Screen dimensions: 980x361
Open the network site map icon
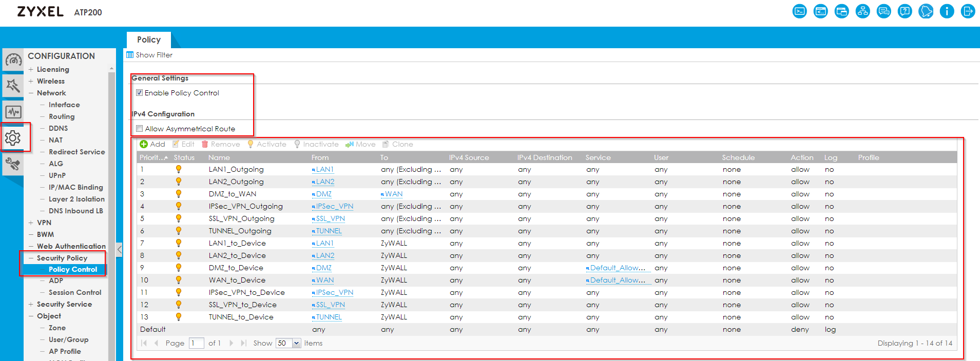click(x=862, y=11)
